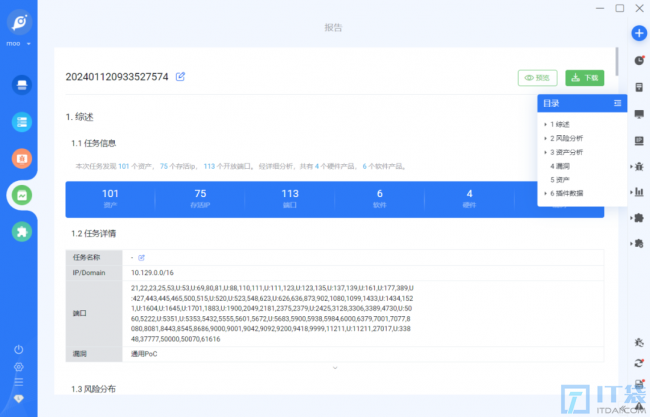
Task: Click the sync refresh icon with red dot
Action: click(639, 363)
